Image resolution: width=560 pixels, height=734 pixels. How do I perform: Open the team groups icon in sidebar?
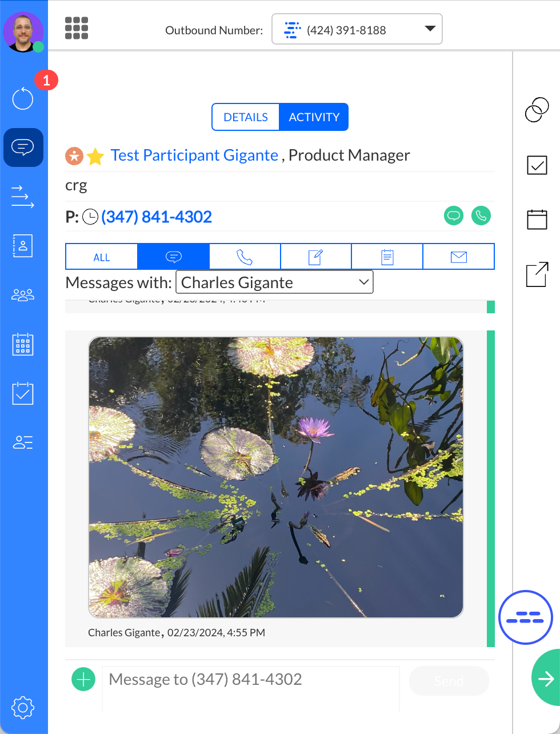(23, 295)
